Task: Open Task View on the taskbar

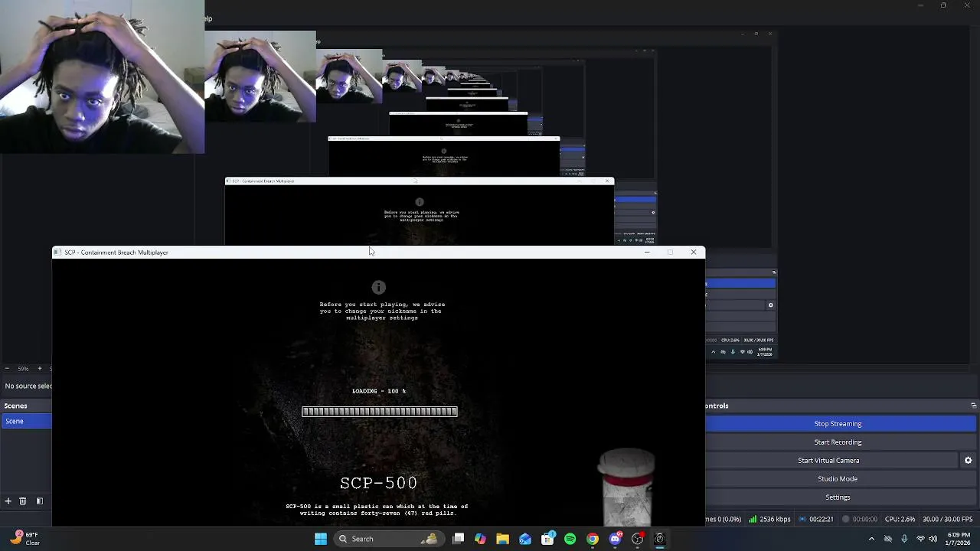Action: [x=458, y=539]
